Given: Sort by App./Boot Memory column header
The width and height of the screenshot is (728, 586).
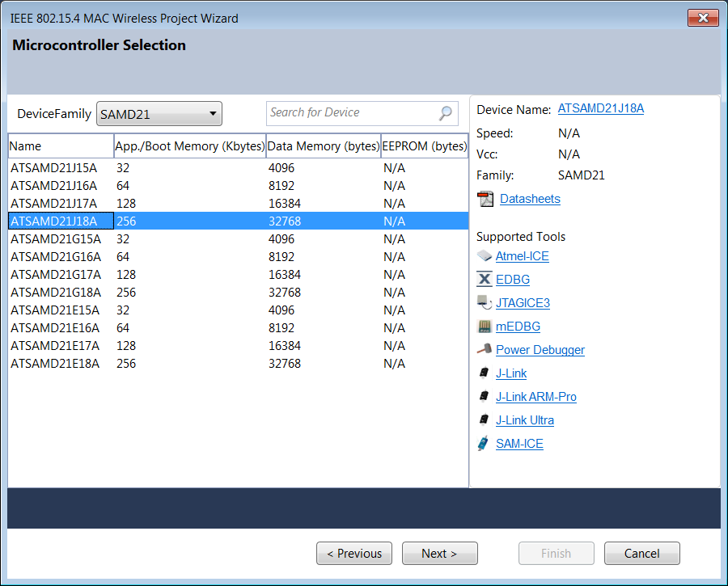Looking at the screenshot, I should pos(190,146).
